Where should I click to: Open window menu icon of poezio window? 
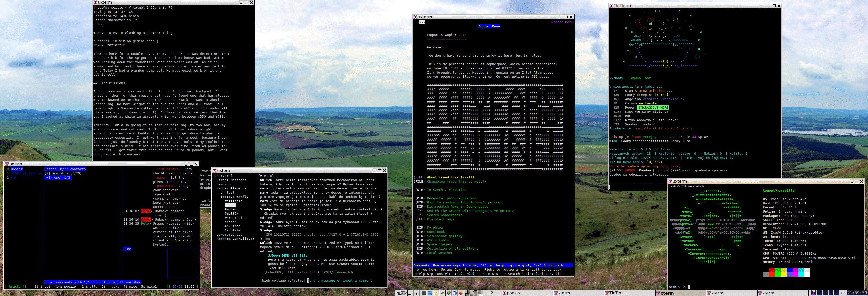(x=7, y=164)
